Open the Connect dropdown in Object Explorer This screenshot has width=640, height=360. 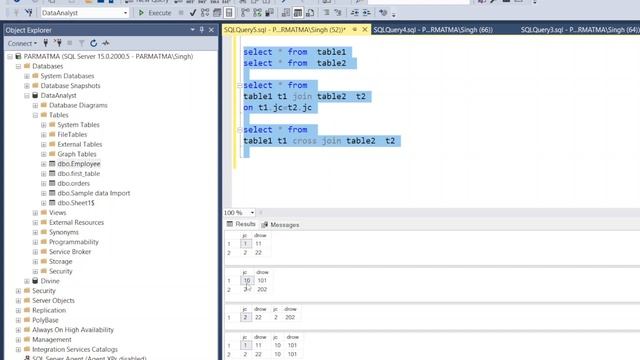pos(22,43)
